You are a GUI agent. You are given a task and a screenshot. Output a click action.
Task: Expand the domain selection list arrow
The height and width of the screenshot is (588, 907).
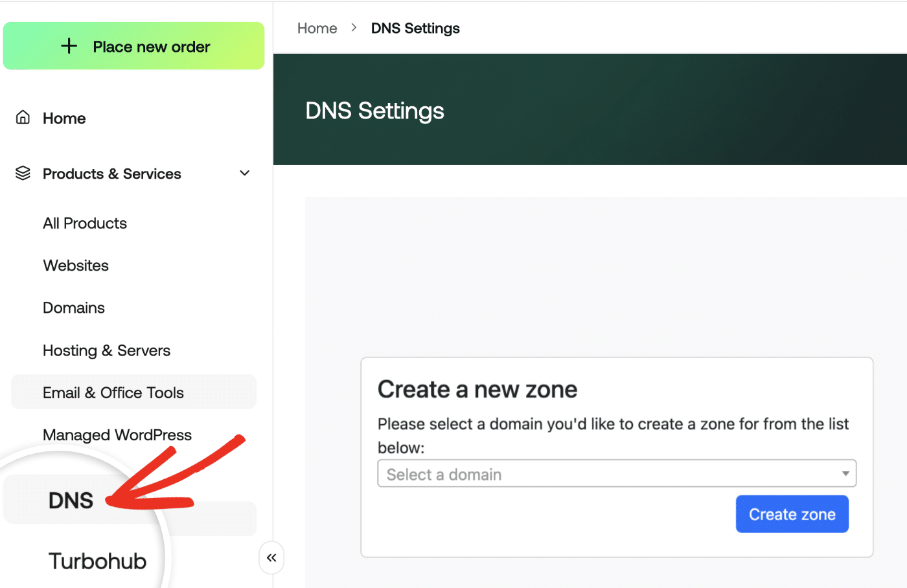(x=847, y=473)
